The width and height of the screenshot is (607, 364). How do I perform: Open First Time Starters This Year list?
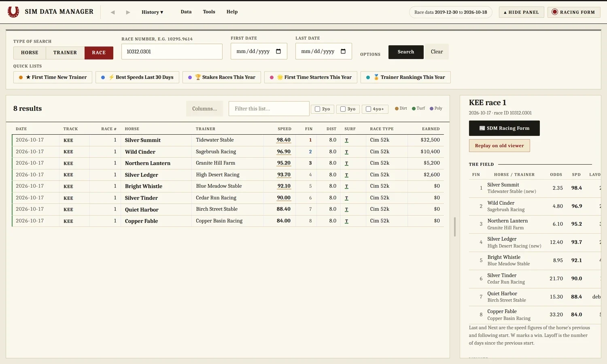311,77
